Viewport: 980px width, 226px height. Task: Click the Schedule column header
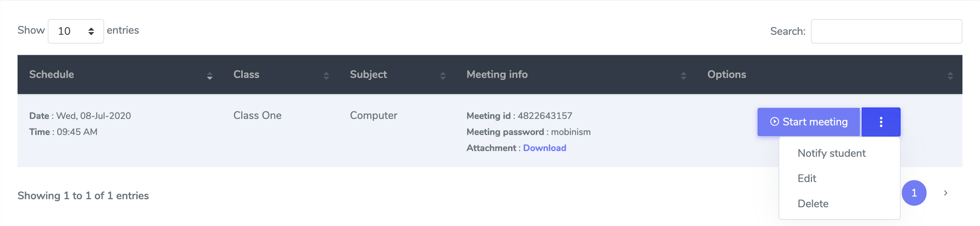pos(52,75)
